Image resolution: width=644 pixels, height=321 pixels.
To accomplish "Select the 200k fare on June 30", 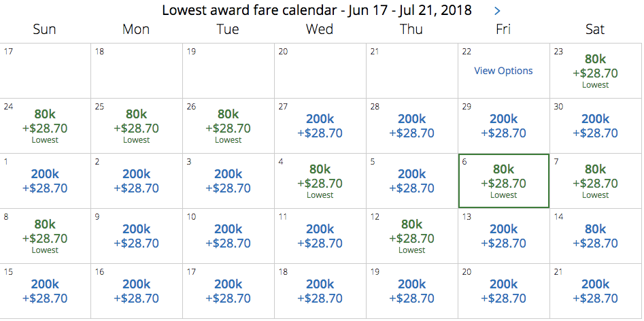I will [x=595, y=126].
